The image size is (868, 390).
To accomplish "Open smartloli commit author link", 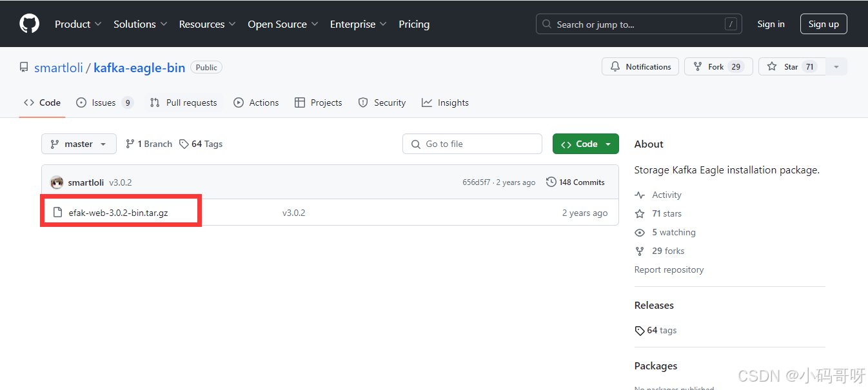I will tap(86, 182).
